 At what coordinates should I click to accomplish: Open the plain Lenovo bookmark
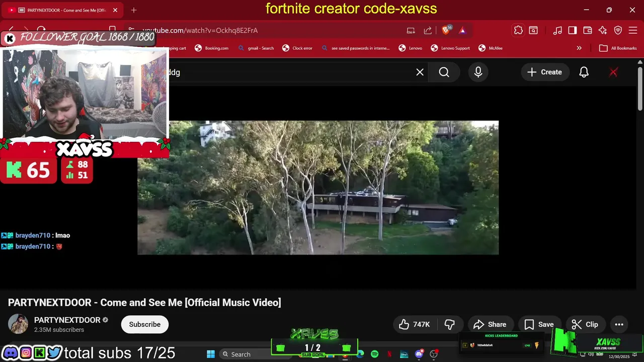411,48
